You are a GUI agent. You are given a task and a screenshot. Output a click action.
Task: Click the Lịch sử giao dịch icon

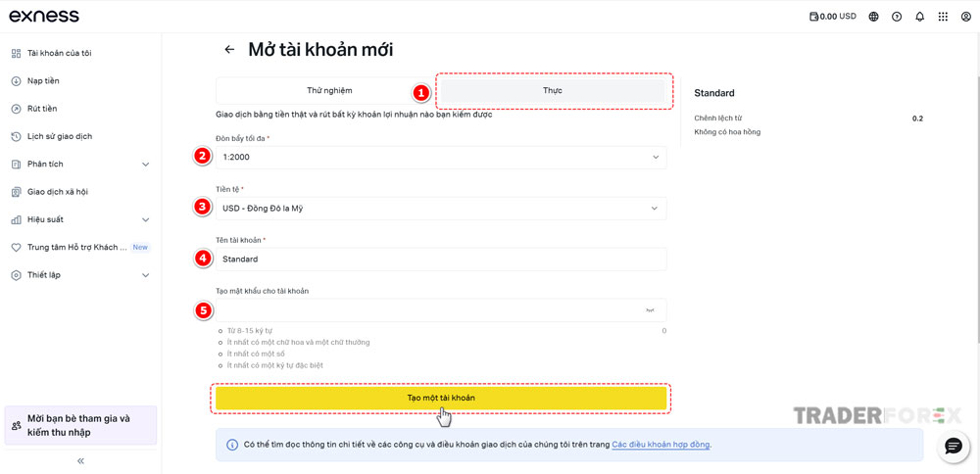[x=17, y=136]
